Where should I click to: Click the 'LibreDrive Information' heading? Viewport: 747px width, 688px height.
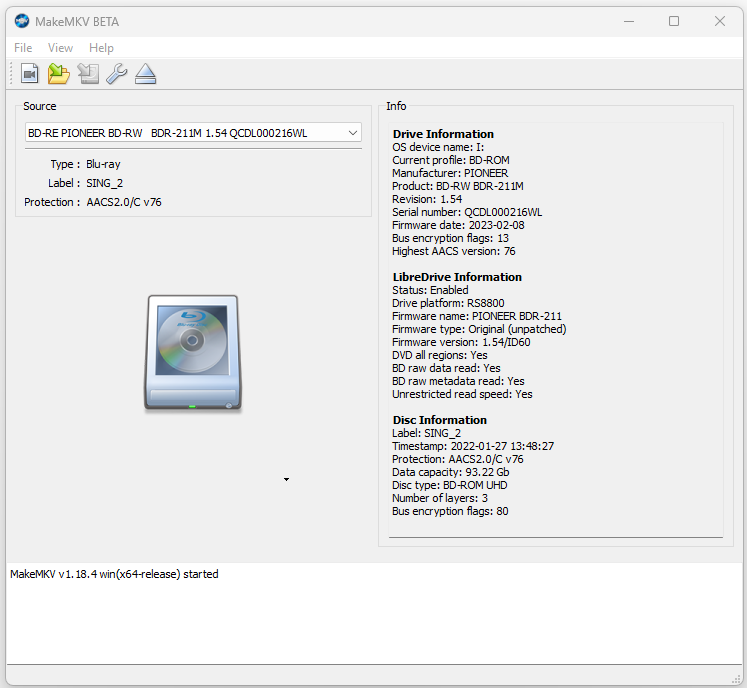pyautogui.click(x=457, y=277)
